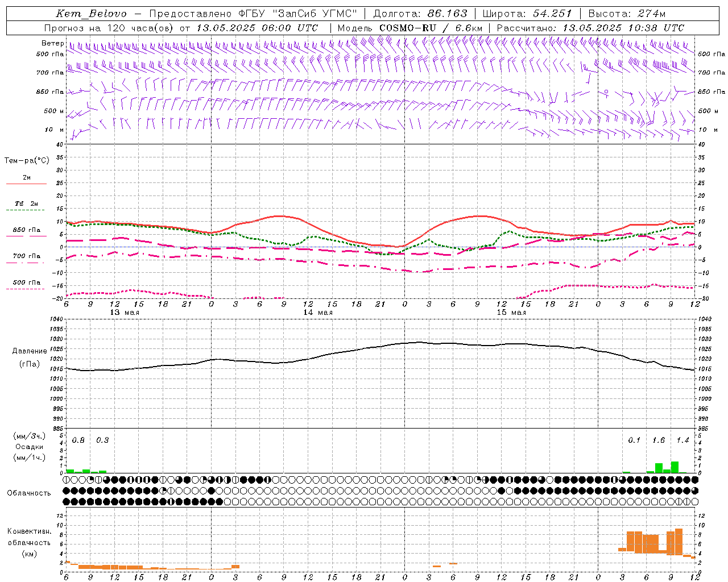Click the Конвективн. convective cloud label

[30, 531]
